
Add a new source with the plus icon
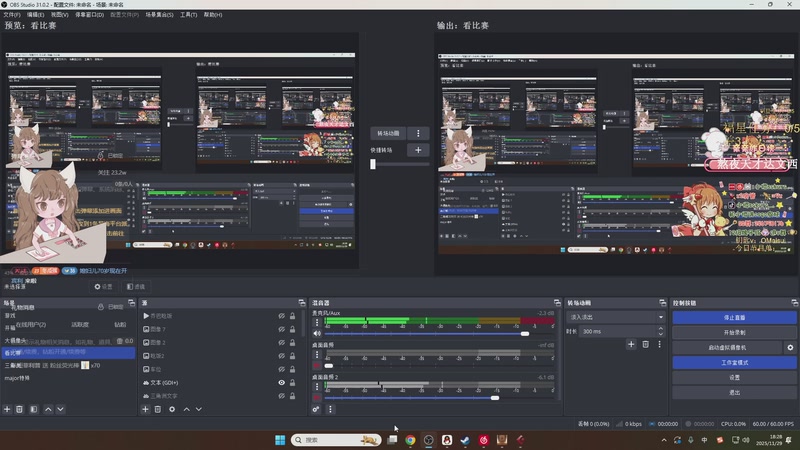pos(145,409)
